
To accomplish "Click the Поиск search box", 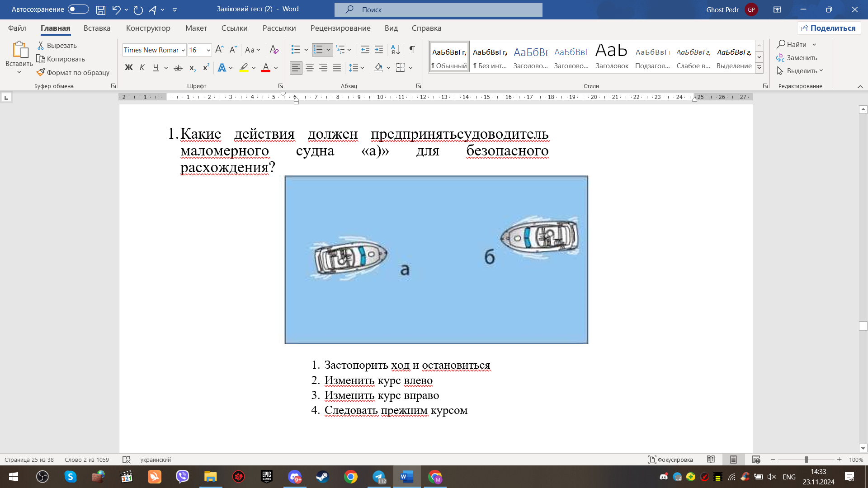I will pyautogui.click(x=439, y=9).
